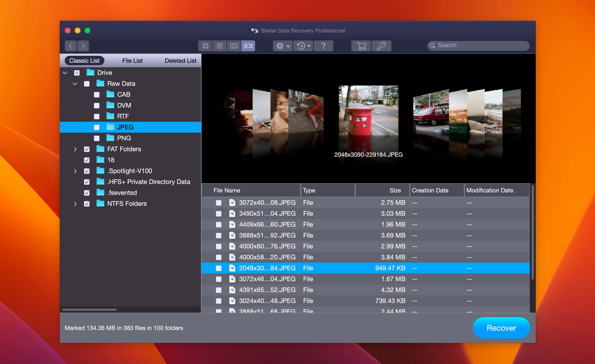Screen dimensions: 595x364
Task: Switch to icon grid view
Action: (x=205, y=46)
